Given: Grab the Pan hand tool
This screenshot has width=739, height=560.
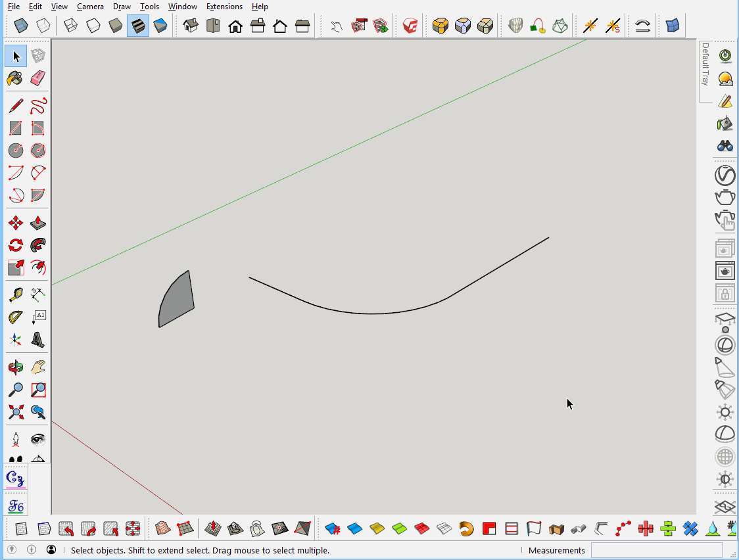Looking at the screenshot, I should pyautogui.click(x=38, y=367).
